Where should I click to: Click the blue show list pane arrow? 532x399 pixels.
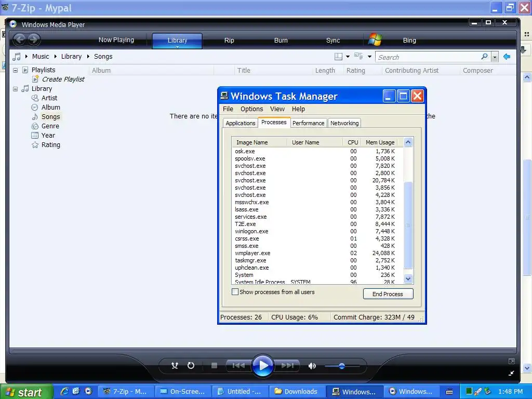(x=507, y=57)
